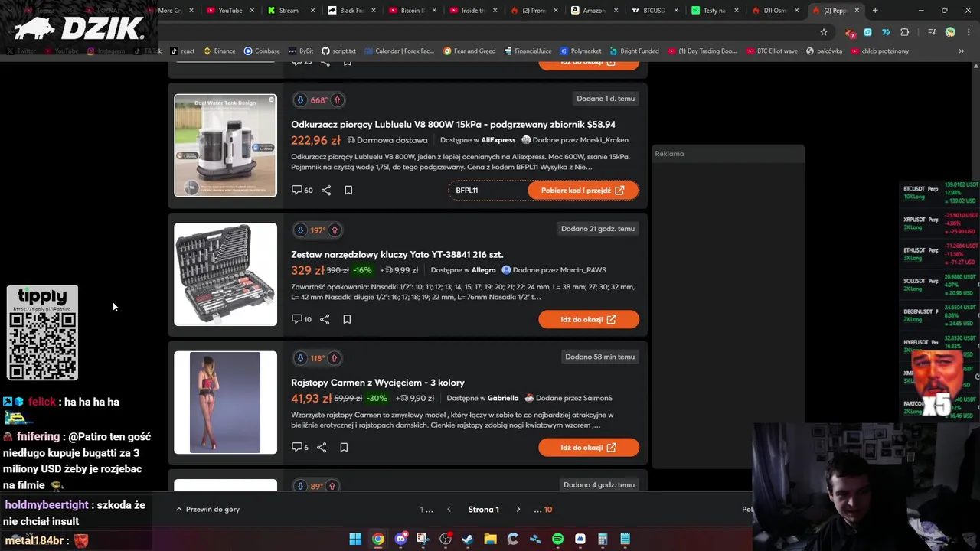Open the Polymarket bookmark
Image resolution: width=980 pixels, height=551 pixels.
(580, 51)
